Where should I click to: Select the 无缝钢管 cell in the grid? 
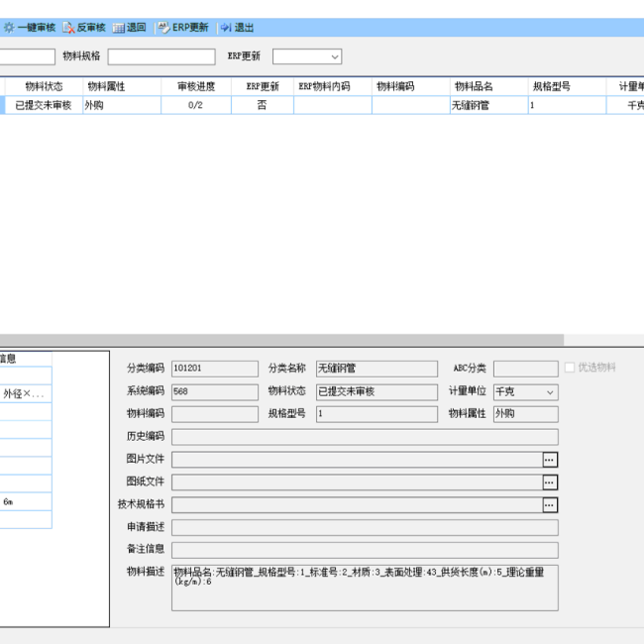pos(488,105)
